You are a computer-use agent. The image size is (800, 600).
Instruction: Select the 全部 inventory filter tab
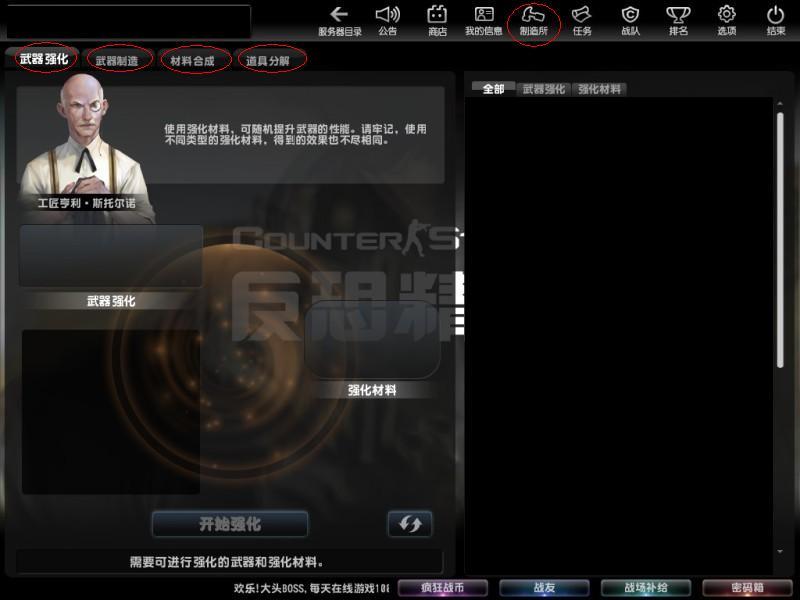coord(493,89)
